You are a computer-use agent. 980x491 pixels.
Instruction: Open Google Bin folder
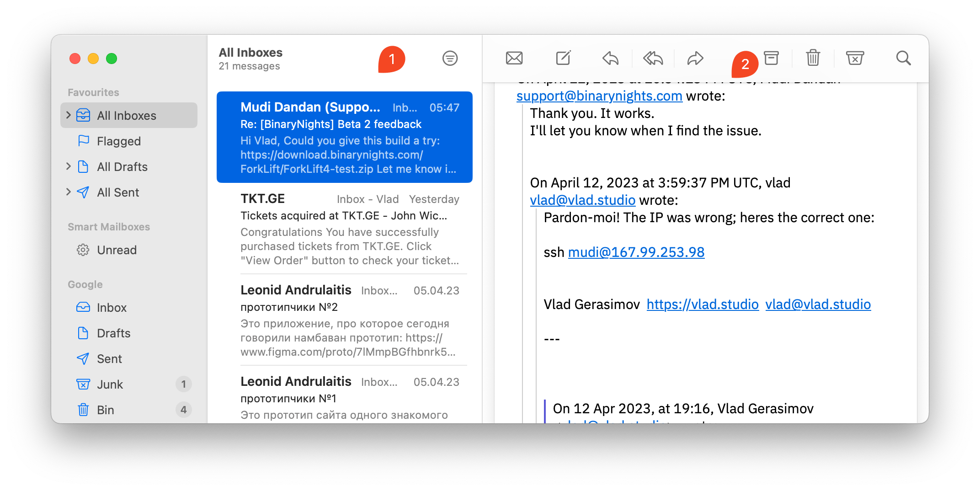(129, 410)
